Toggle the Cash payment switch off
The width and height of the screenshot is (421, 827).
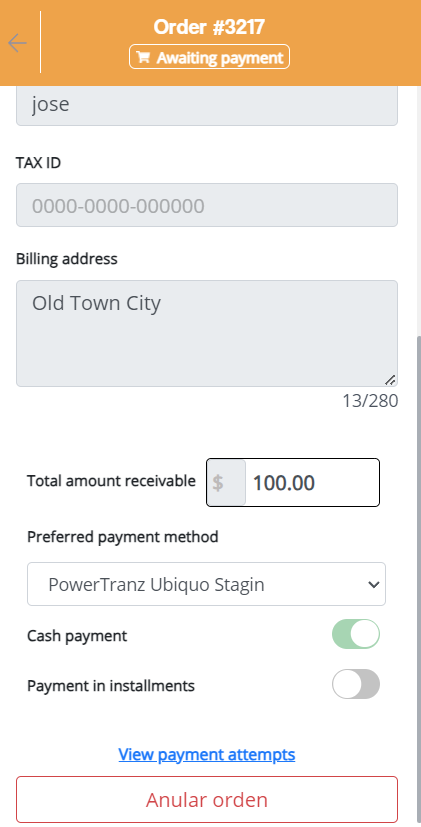[356, 634]
